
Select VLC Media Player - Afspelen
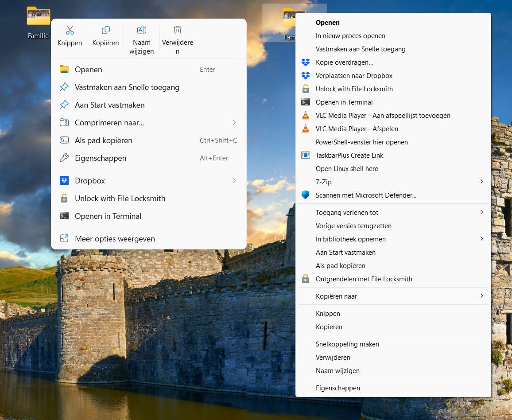coord(357,129)
